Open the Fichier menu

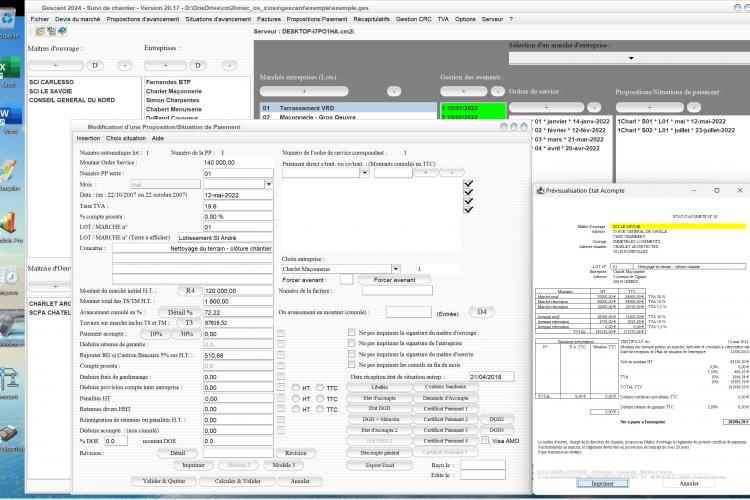pyautogui.click(x=39, y=19)
